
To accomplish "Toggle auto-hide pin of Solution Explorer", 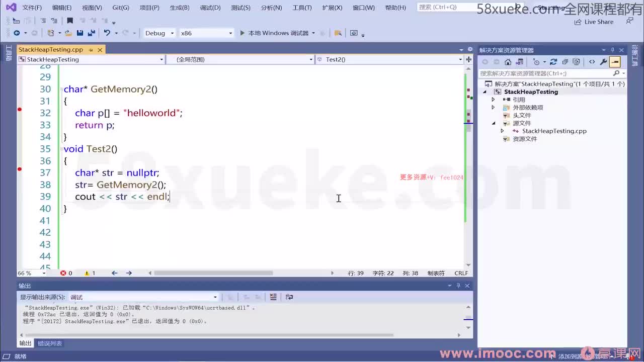I will 612,50.
